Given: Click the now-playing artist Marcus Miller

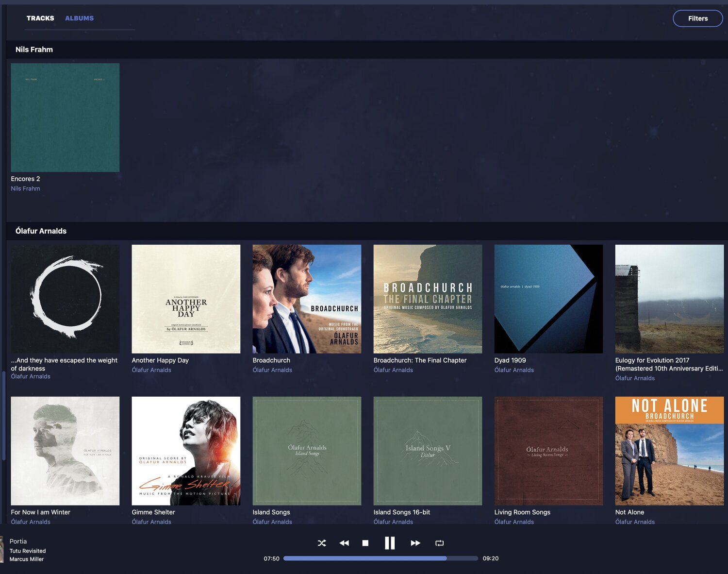Looking at the screenshot, I should (27, 559).
